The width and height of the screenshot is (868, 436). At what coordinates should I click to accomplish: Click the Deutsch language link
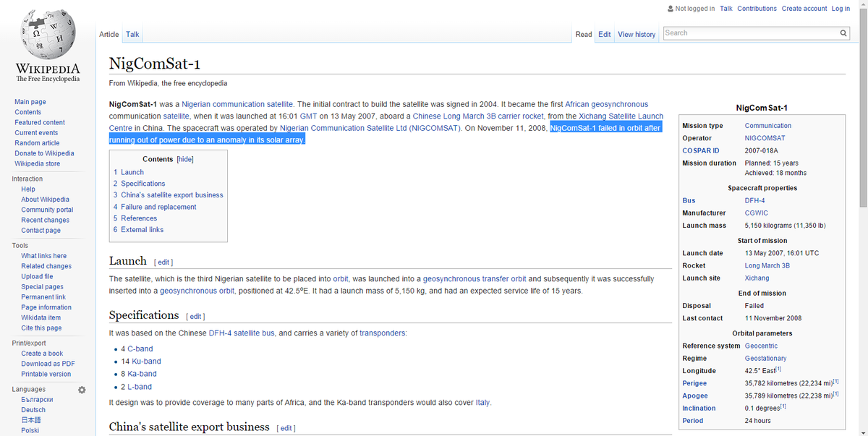tap(33, 409)
